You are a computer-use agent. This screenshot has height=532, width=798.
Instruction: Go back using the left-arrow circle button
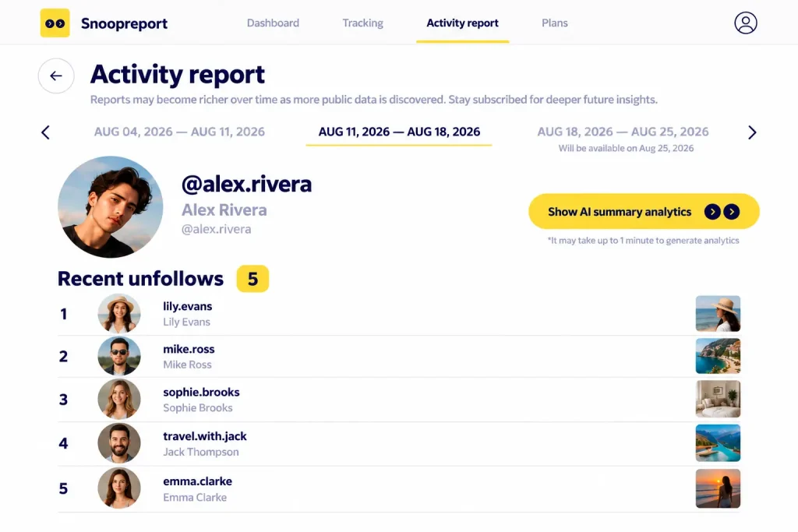(56, 76)
